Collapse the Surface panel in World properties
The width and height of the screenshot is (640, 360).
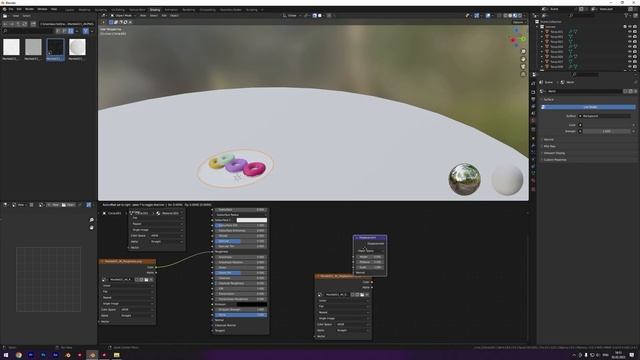(x=549, y=100)
